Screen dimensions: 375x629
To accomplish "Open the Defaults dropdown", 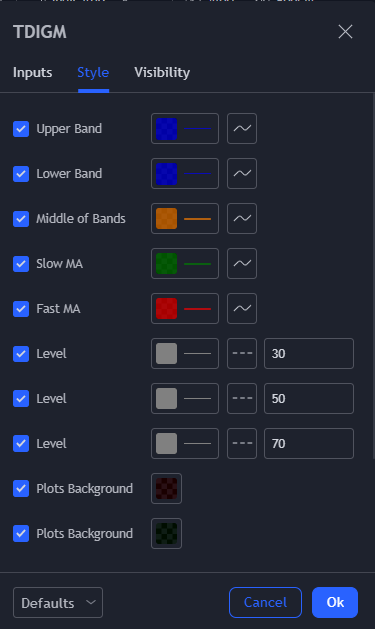I will point(58,603).
